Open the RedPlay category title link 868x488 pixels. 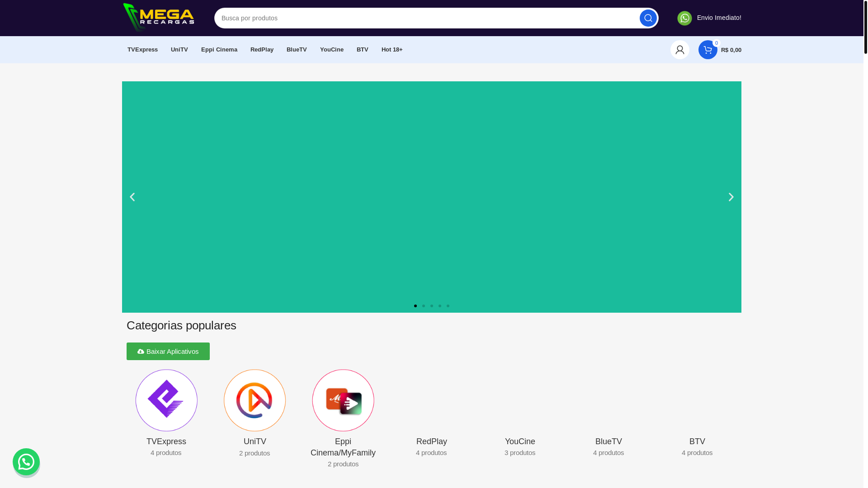432,441
